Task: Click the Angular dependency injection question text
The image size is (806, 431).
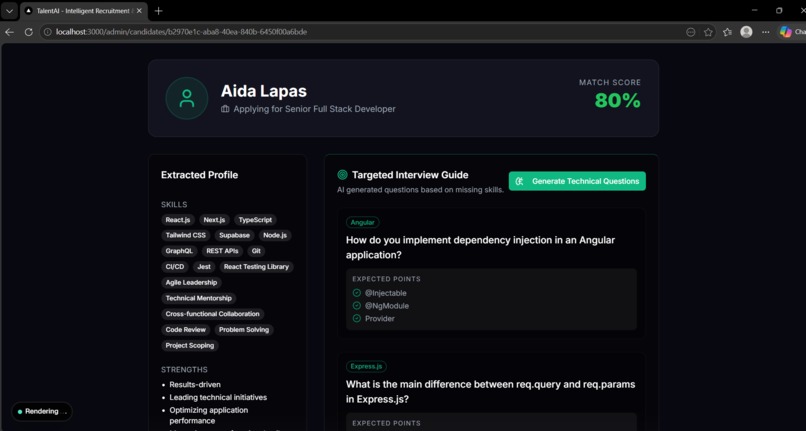Action: (480, 247)
